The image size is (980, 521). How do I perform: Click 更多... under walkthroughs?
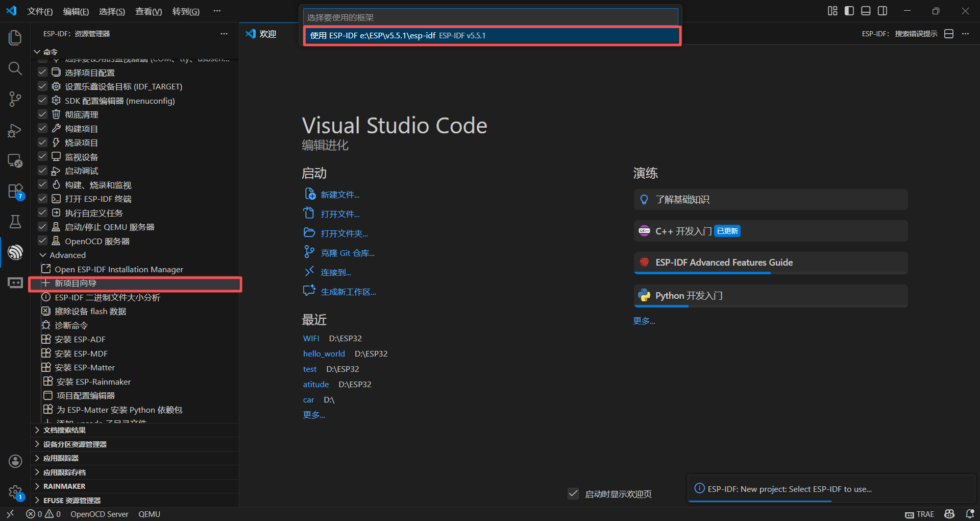click(644, 321)
